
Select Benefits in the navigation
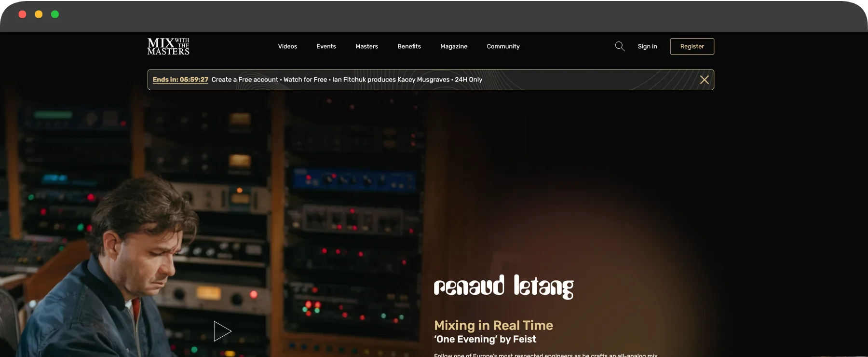pos(409,46)
